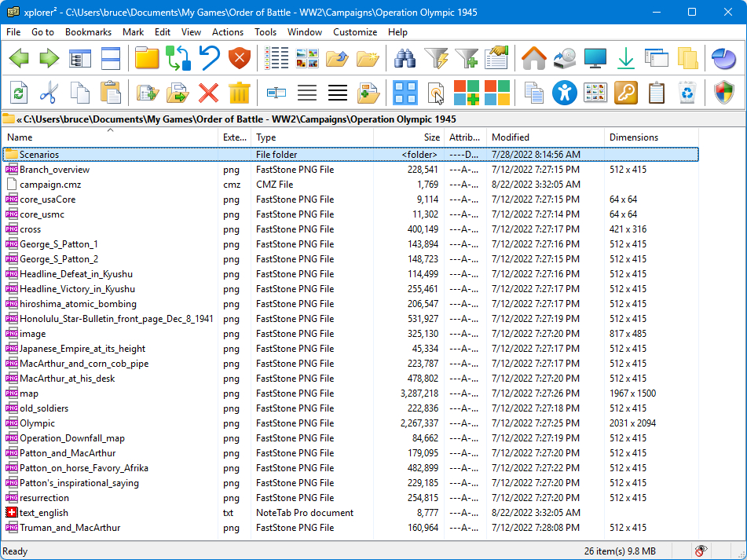Switch to details list view icon
This screenshot has width=747, height=560.
click(276, 58)
